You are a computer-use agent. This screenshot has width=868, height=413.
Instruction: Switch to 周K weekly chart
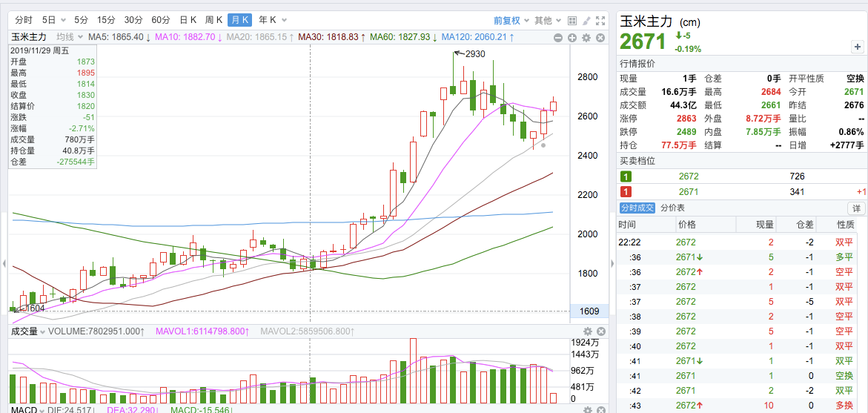(x=213, y=20)
